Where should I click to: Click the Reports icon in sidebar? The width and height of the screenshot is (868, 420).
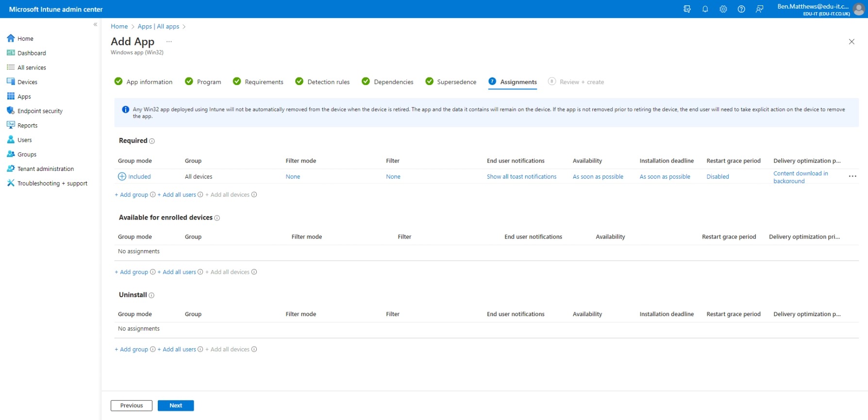(x=11, y=125)
